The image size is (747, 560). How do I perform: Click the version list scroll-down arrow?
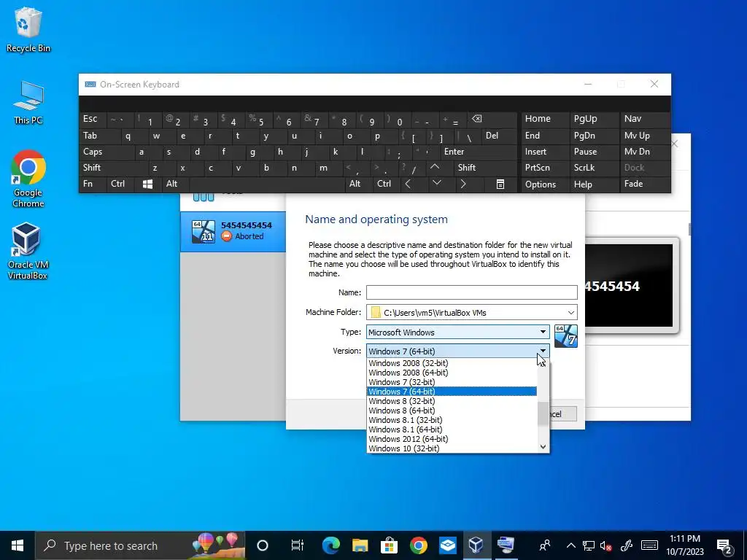543,447
